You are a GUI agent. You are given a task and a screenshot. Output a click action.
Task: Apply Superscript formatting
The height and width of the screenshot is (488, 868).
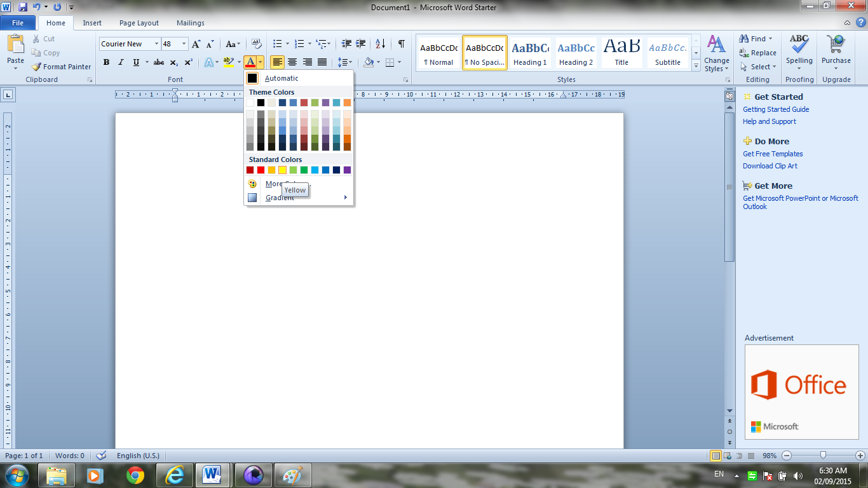point(189,62)
